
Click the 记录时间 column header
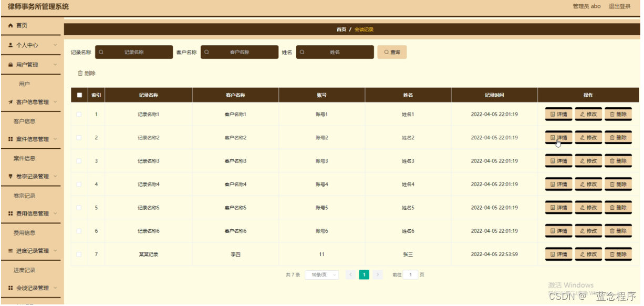494,95
